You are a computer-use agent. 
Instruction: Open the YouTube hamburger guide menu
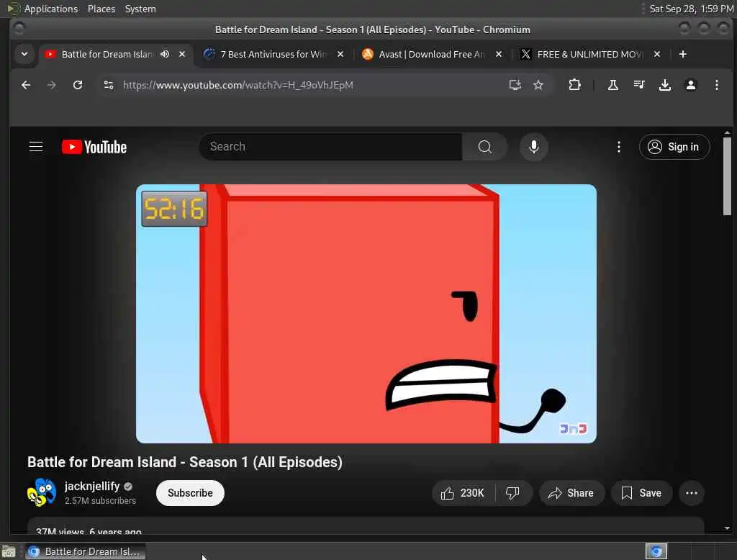click(x=36, y=147)
